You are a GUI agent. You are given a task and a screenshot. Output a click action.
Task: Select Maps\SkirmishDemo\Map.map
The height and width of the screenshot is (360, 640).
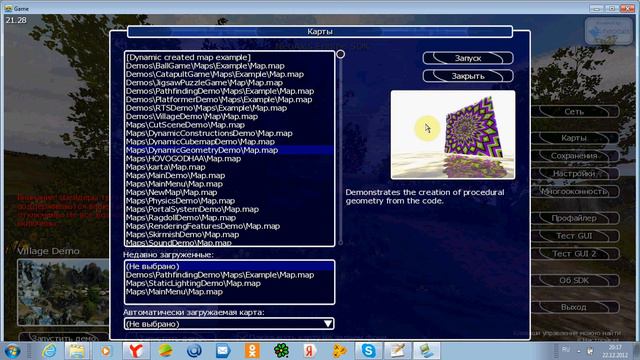click(229, 234)
